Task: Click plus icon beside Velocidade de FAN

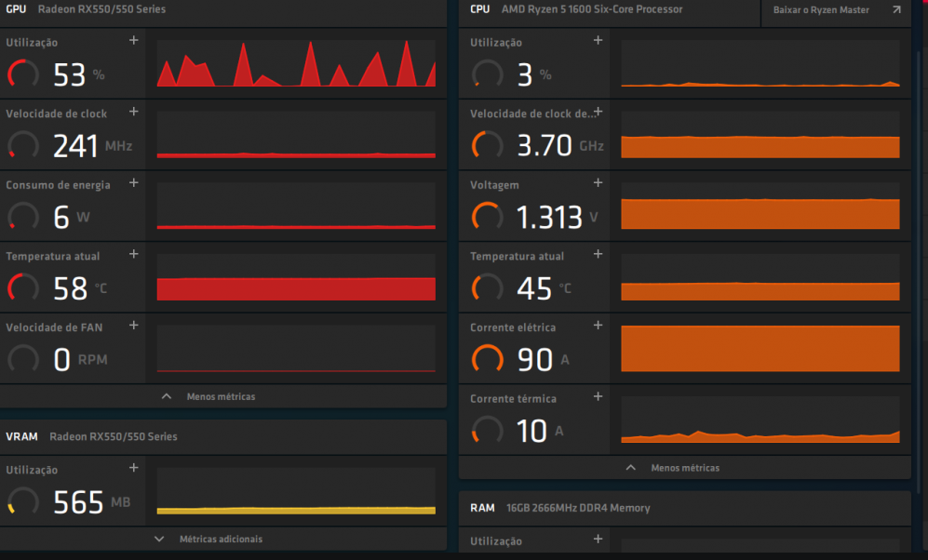Action: tap(134, 326)
